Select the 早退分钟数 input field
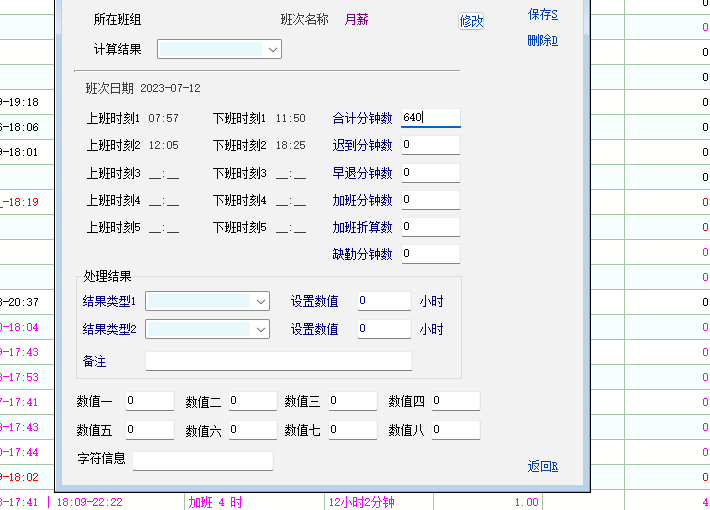710x510 pixels. [x=430, y=173]
